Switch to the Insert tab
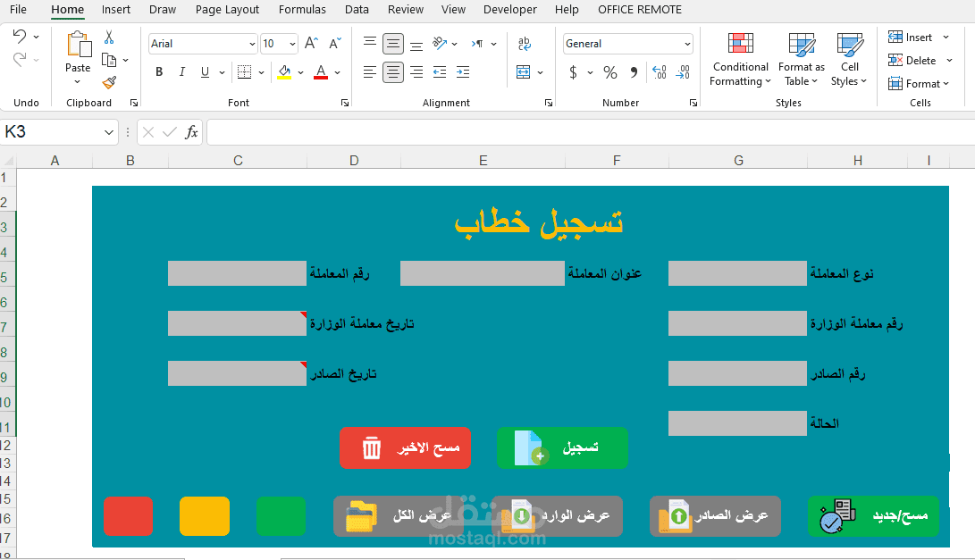Image resolution: width=975 pixels, height=560 pixels. point(116,9)
